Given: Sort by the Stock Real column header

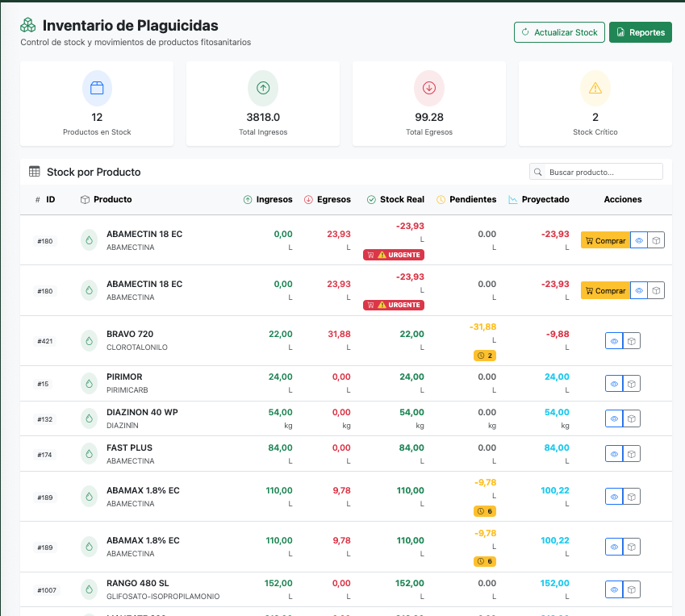Looking at the screenshot, I should [395, 199].
